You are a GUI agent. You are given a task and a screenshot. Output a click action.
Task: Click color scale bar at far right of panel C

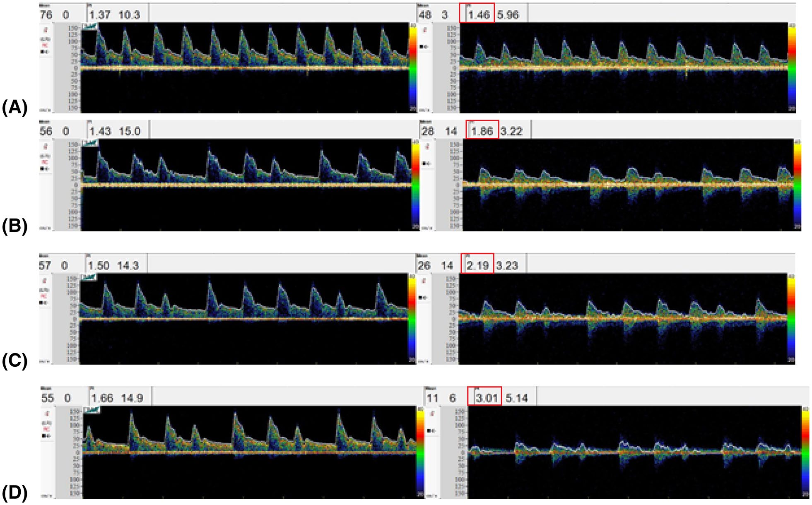click(791, 319)
